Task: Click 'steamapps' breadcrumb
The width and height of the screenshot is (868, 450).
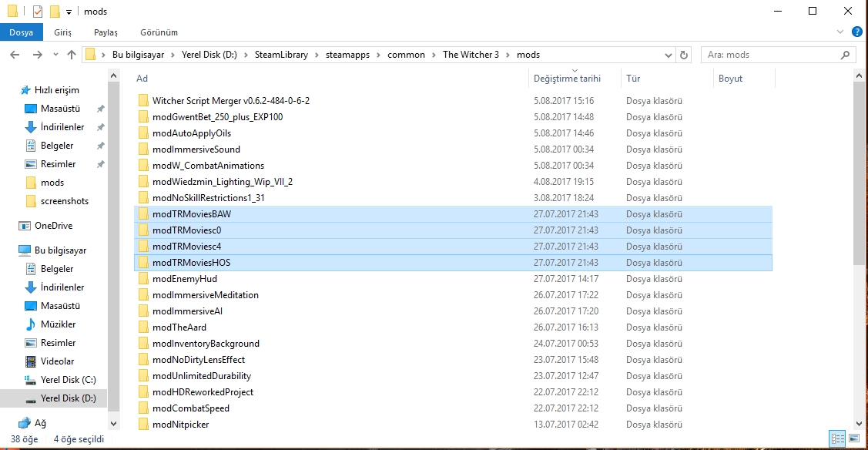Action: (x=347, y=55)
